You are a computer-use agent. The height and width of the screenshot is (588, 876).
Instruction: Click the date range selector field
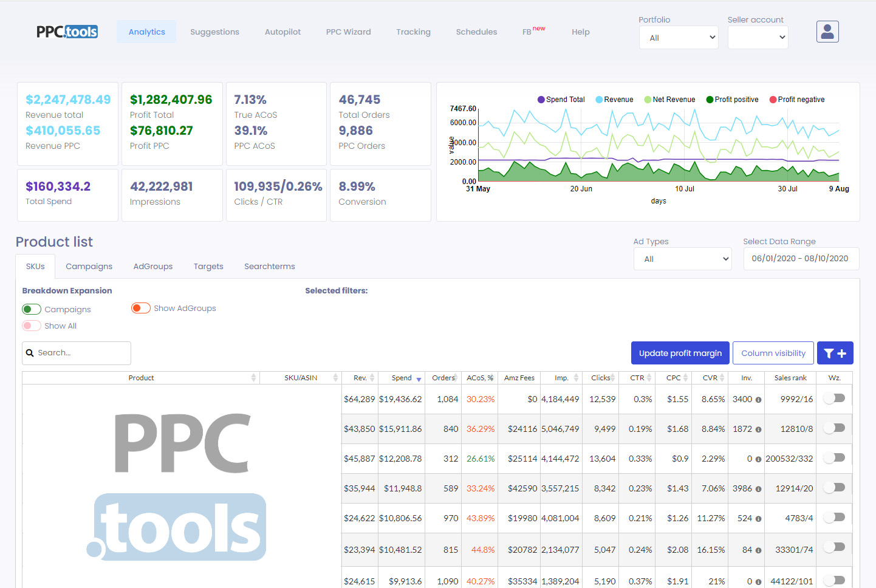(x=801, y=258)
